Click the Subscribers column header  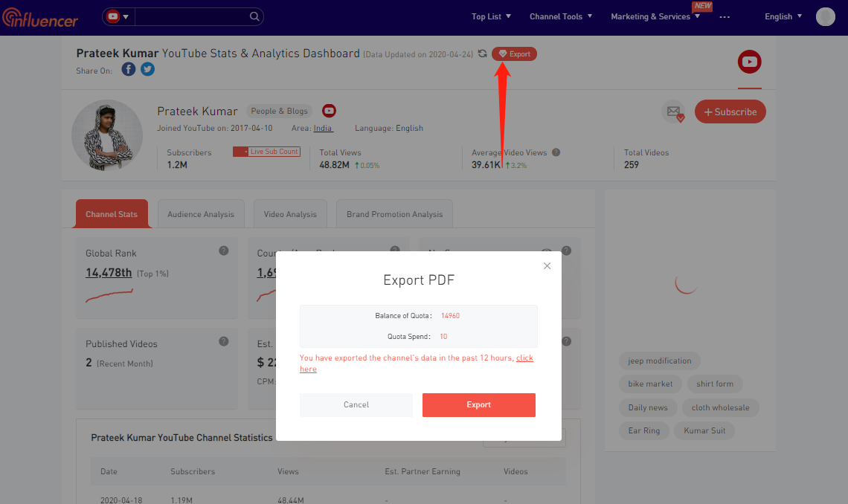tap(193, 471)
